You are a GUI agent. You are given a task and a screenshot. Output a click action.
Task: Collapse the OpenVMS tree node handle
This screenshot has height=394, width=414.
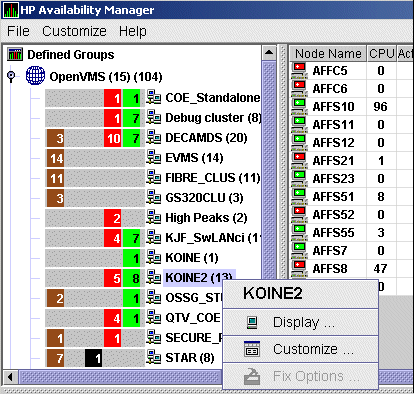tap(11, 76)
